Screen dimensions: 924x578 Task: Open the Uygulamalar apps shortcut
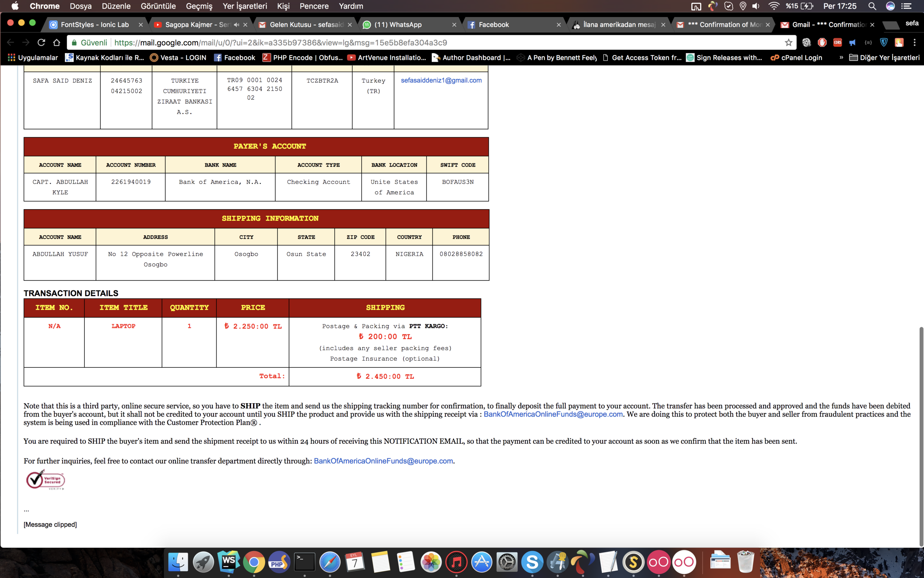click(33, 57)
